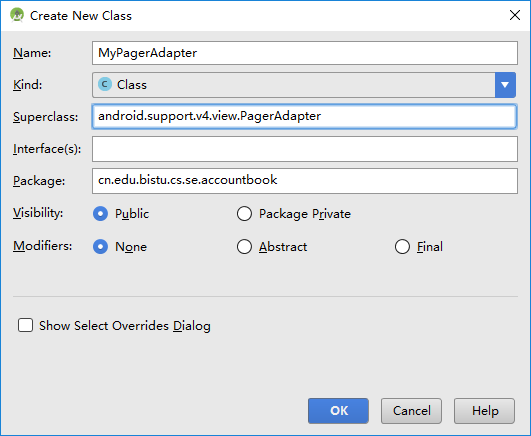Click the Android Studio icon in title bar
531x436 pixels.
17,15
